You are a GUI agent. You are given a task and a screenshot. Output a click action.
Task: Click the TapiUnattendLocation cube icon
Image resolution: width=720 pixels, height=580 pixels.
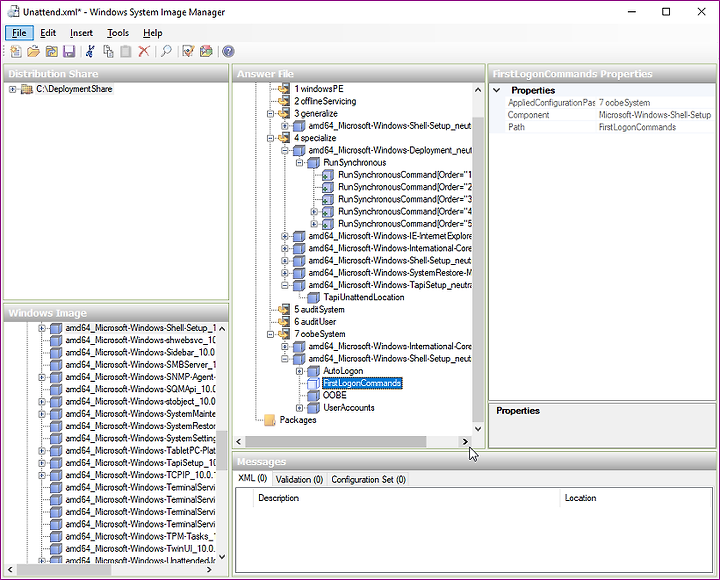pos(314,298)
